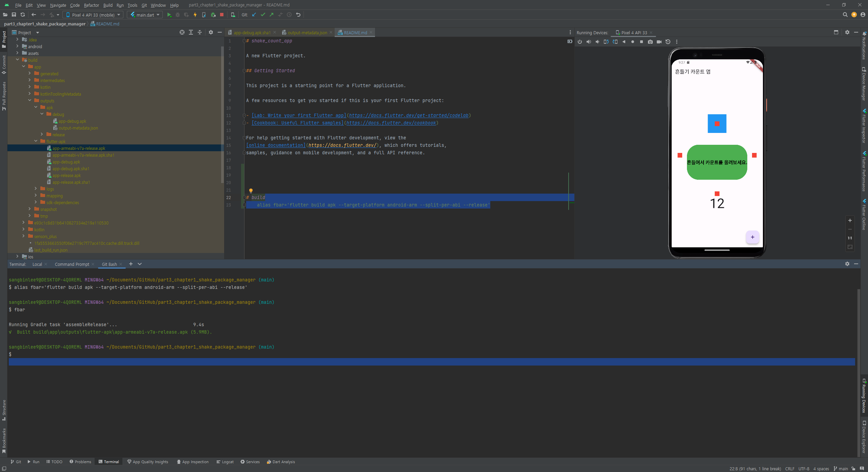Rotate emulator device left icon
Image resolution: width=868 pixels, height=472 pixels.
pyautogui.click(x=606, y=42)
